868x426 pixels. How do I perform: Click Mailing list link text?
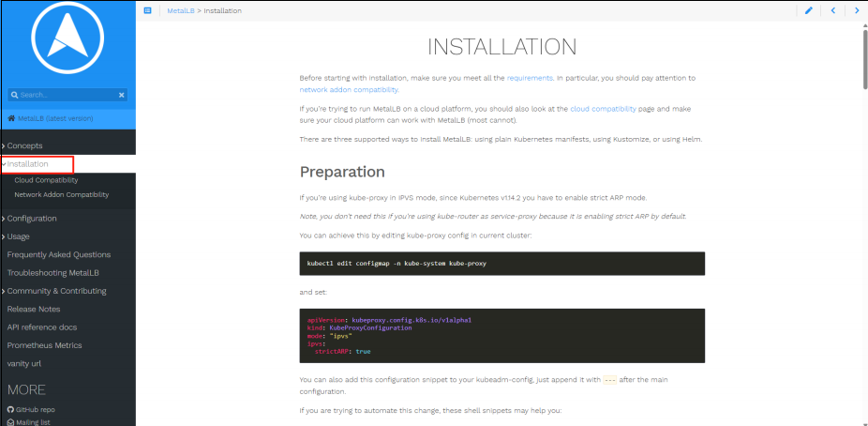tap(33, 422)
